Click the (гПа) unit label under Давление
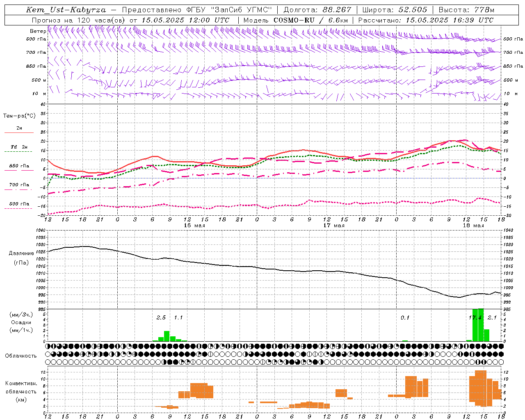The width and height of the screenshot is (525, 420). click(x=21, y=262)
